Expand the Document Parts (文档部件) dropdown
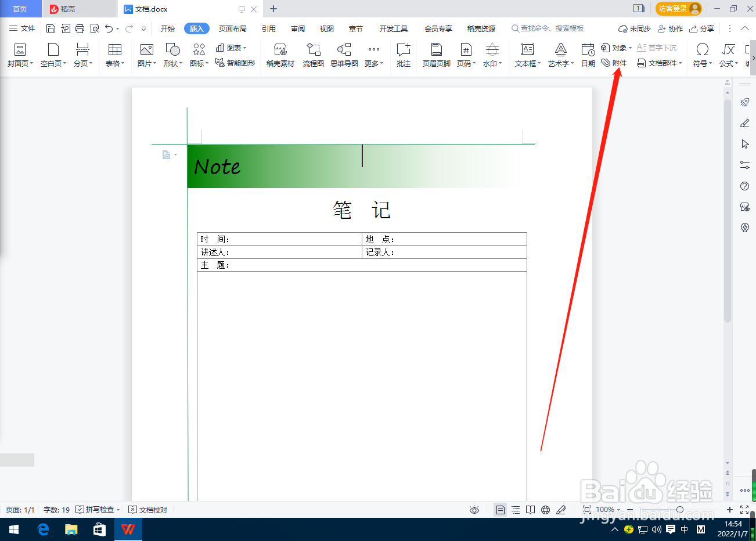The image size is (756, 541). pos(660,63)
